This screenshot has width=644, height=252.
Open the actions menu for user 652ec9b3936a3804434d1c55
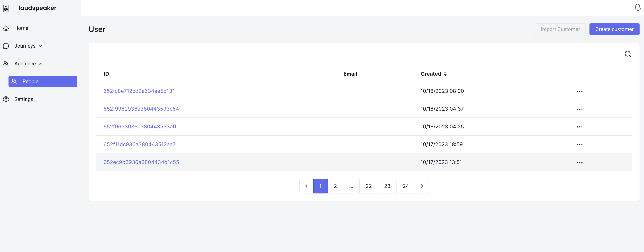click(x=580, y=162)
